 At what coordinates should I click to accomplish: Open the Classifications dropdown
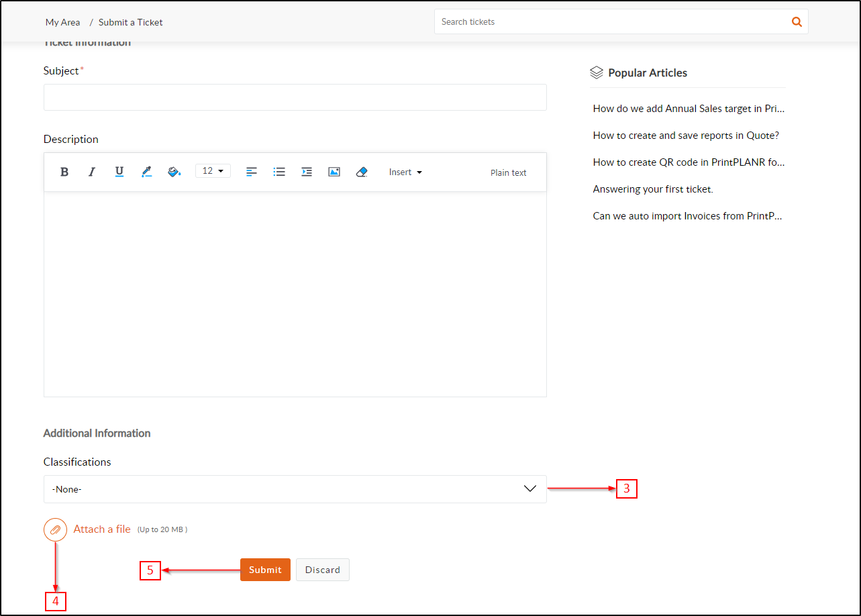click(295, 489)
